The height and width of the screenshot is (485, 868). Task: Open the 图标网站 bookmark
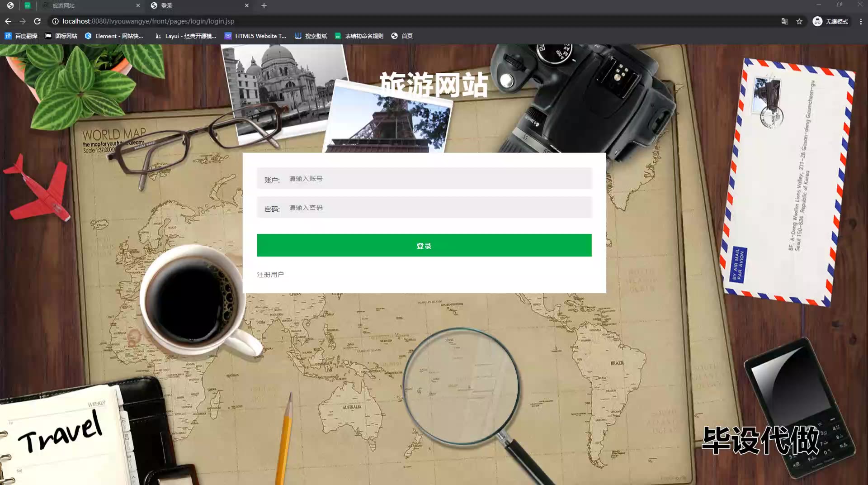(x=61, y=36)
